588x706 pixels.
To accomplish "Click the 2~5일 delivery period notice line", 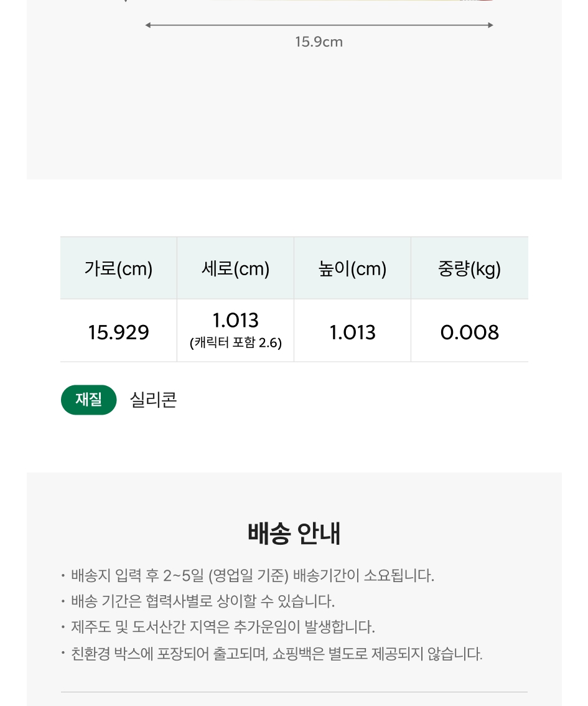I will coord(253,575).
